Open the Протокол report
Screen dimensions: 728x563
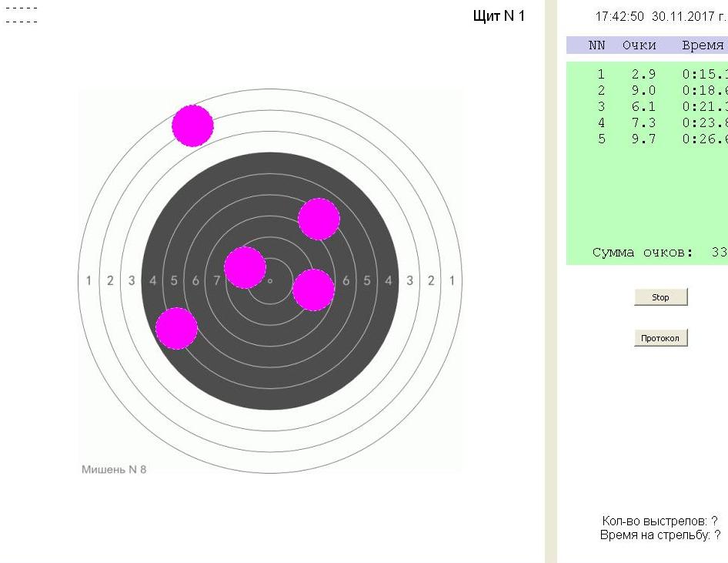pos(660,338)
